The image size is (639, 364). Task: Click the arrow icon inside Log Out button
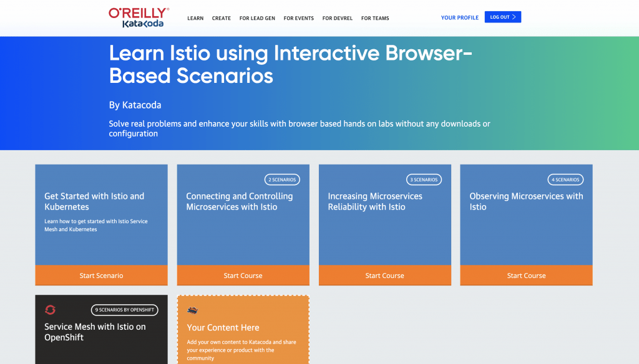tap(514, 17)
